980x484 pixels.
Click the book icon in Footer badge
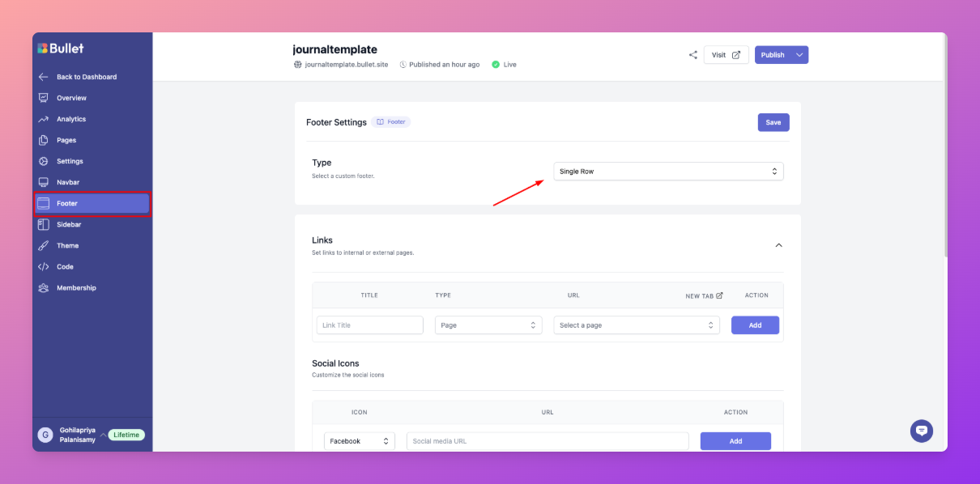(381, 122)
